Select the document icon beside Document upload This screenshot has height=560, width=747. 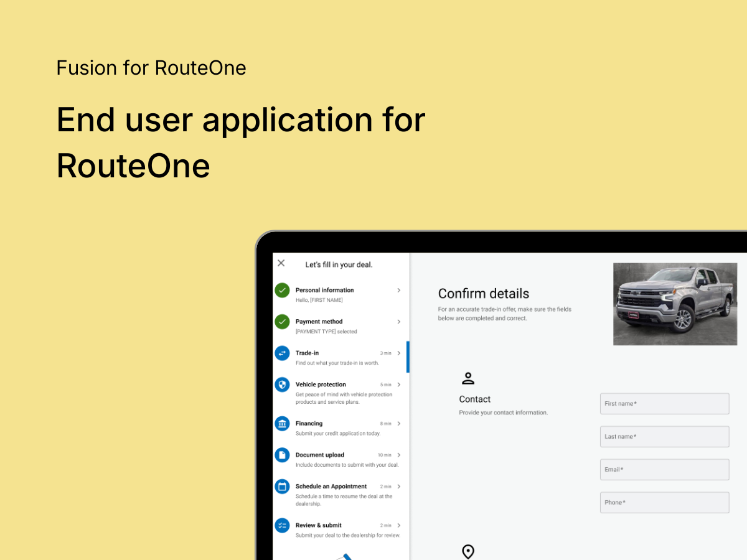click(282, 455)
